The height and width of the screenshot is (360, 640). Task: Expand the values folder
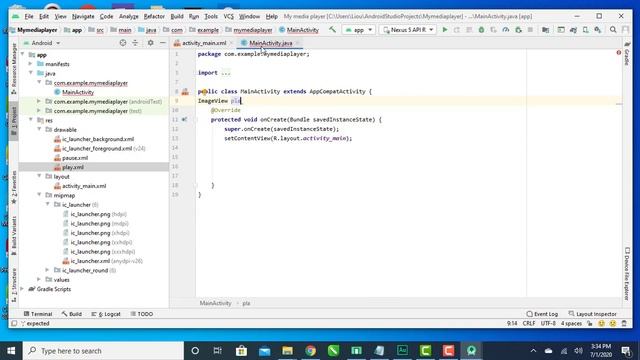pyautogui.click(x=39, y=280)
